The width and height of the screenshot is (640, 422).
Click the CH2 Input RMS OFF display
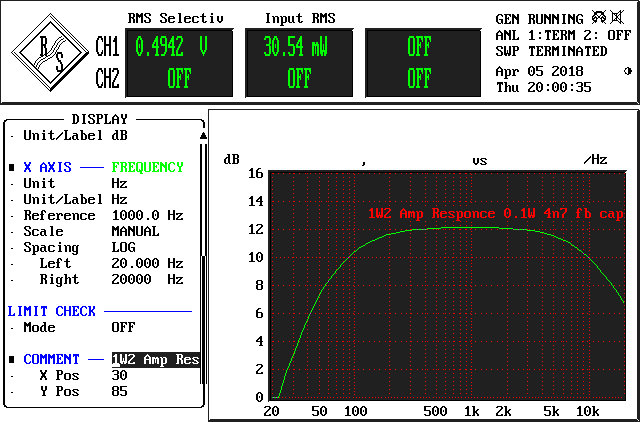click(x=299, y=78)
